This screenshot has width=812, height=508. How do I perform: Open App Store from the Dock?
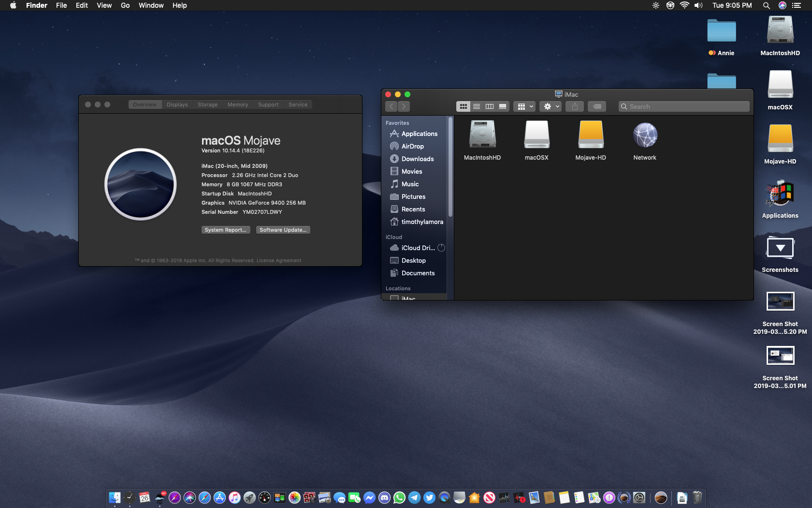(x=219, y=497)
